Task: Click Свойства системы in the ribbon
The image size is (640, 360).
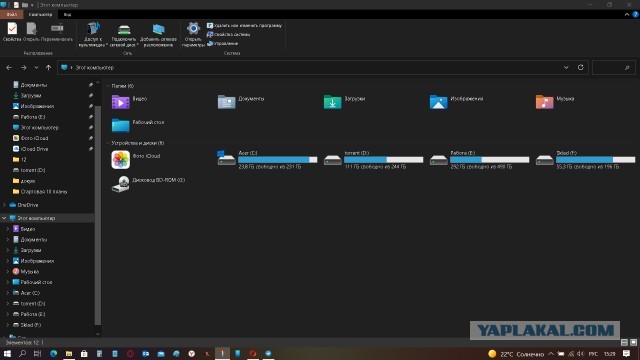Action: click(x=228, y=34)
